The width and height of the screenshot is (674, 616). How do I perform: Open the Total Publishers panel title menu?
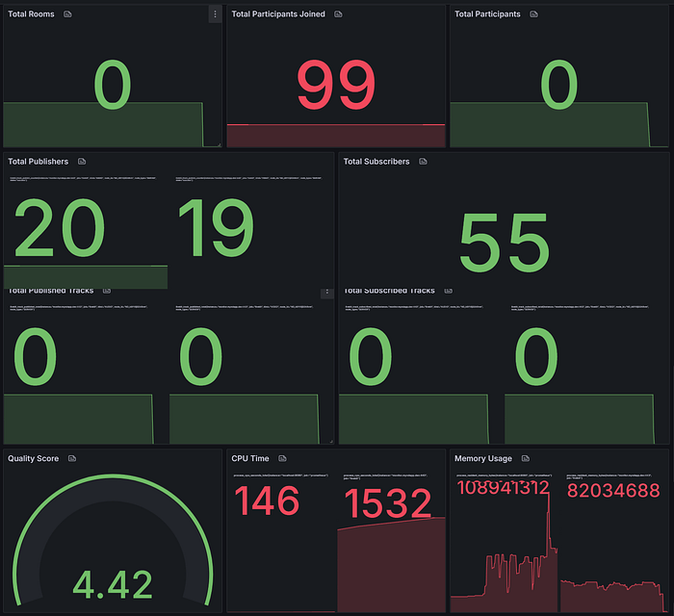tap(38, 162)
